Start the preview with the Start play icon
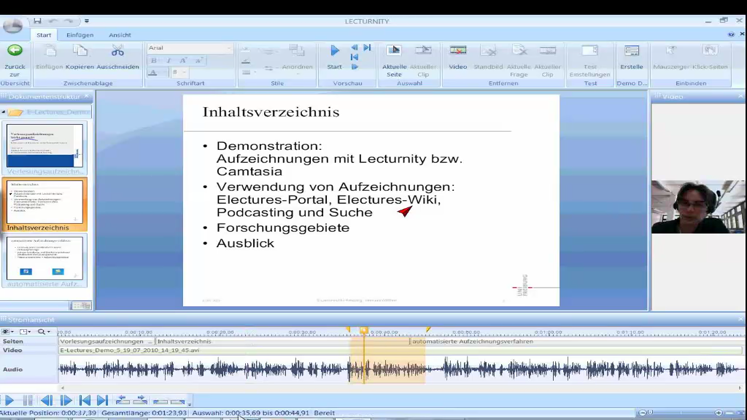 [x=334, y=51]
